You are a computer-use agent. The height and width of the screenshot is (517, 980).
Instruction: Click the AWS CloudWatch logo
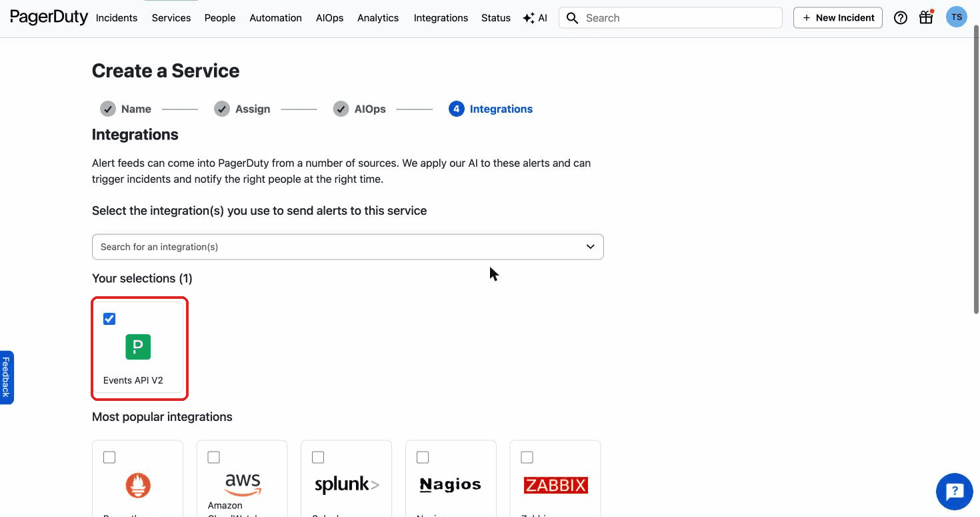[x=243, y=485]
